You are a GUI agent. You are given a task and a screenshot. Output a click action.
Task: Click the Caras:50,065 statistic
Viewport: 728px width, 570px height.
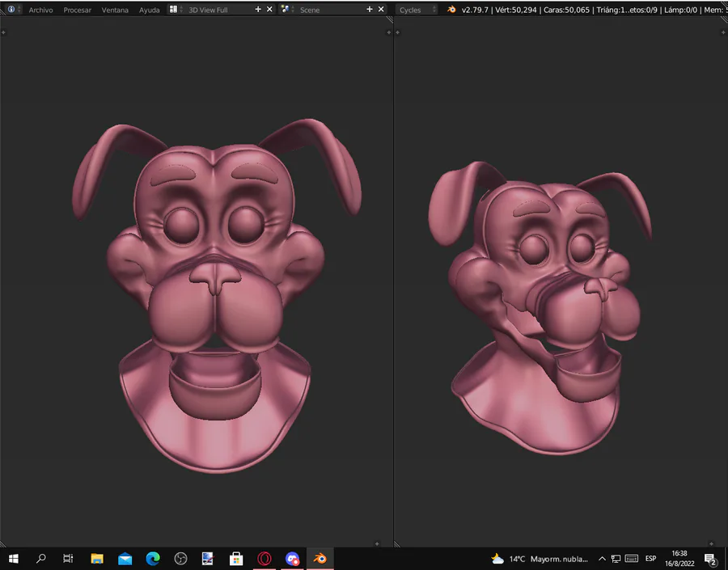566,10
